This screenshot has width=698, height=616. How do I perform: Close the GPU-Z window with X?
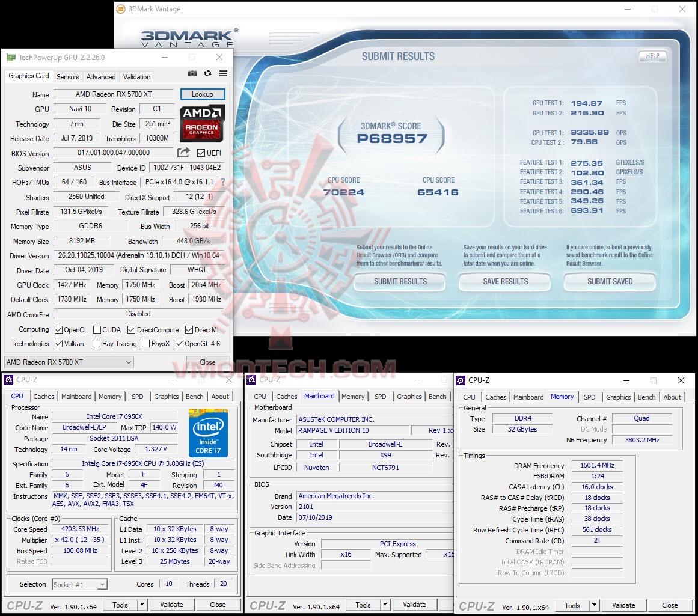(219, 58)
